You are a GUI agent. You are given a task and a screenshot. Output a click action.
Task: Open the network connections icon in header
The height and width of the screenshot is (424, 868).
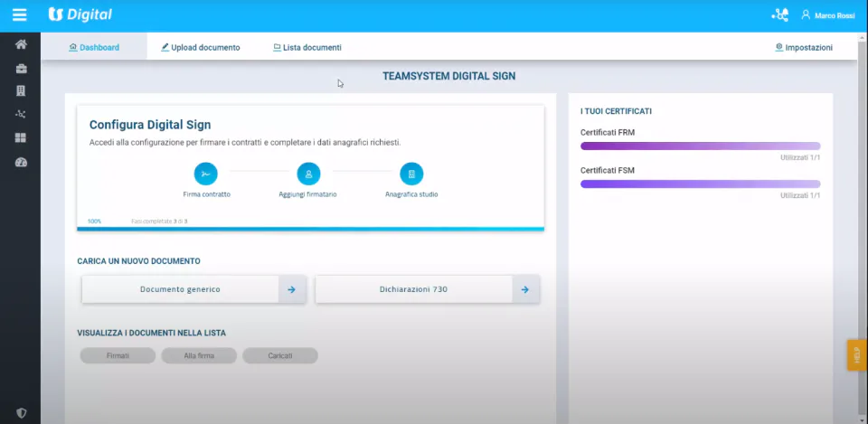click(x=779, y=15)
